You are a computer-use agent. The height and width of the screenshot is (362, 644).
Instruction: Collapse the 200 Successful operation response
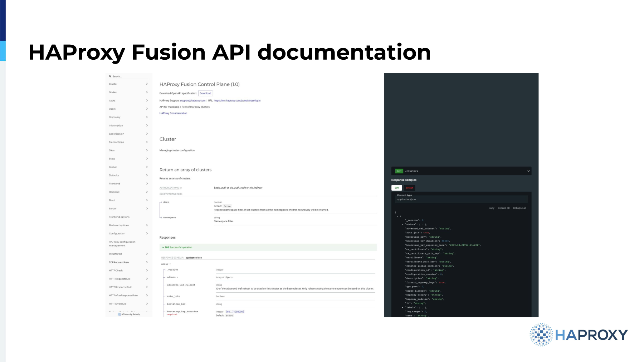268,247
